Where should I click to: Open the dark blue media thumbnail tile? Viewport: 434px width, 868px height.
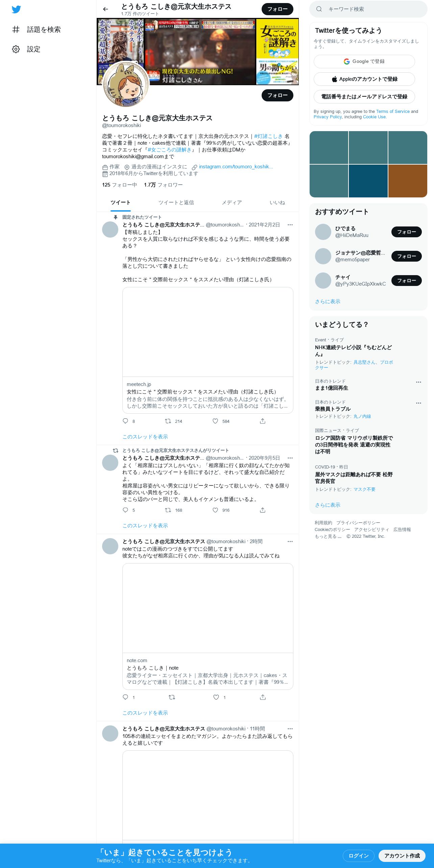(368, 181)
